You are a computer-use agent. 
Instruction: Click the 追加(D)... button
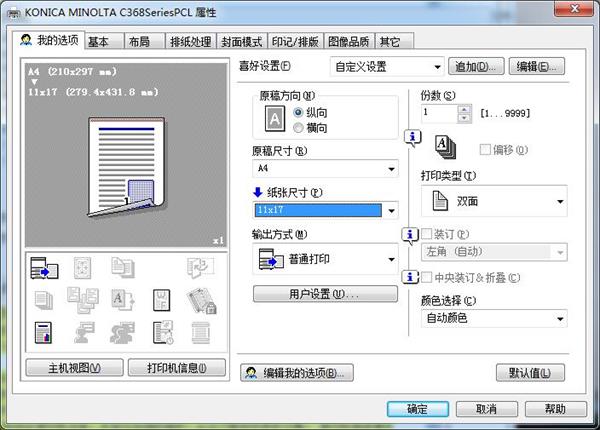pyautogui.click(x=476, y=67)
